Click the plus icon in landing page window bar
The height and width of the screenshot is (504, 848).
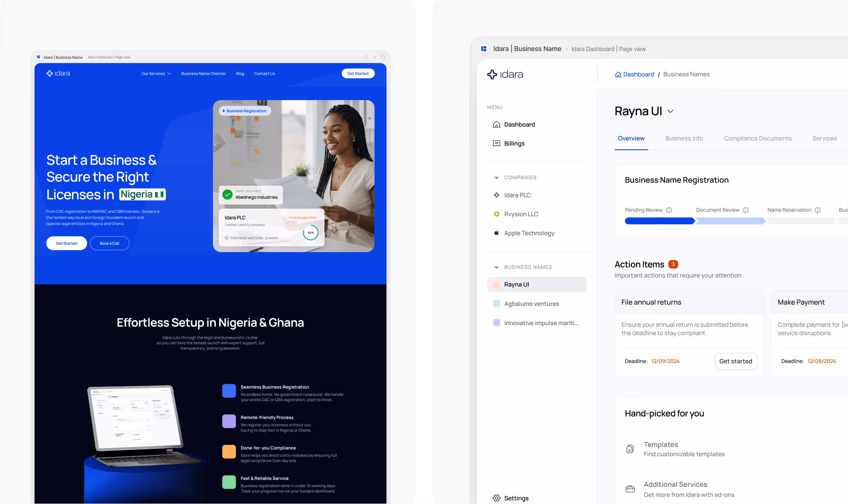click(375, 57)
